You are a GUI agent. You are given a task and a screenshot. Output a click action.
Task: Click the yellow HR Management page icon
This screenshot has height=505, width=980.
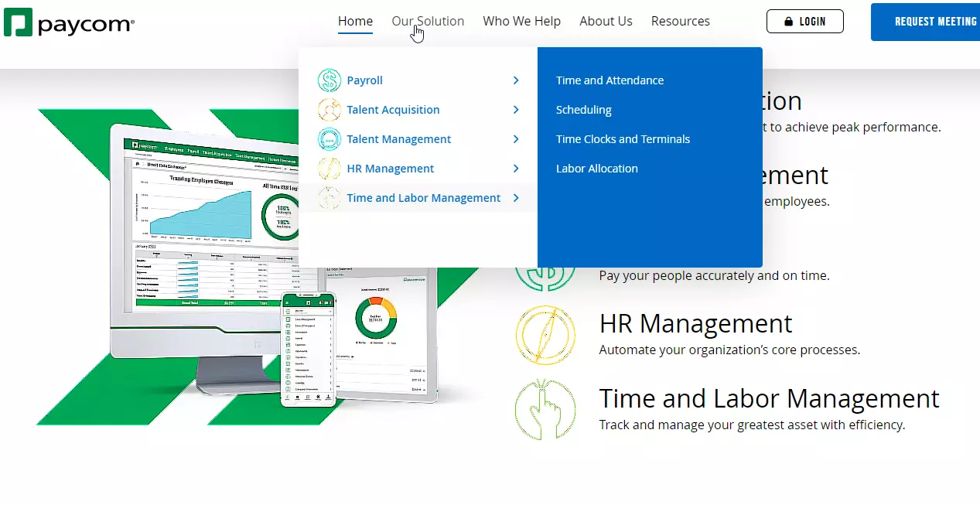click(545, 335)
